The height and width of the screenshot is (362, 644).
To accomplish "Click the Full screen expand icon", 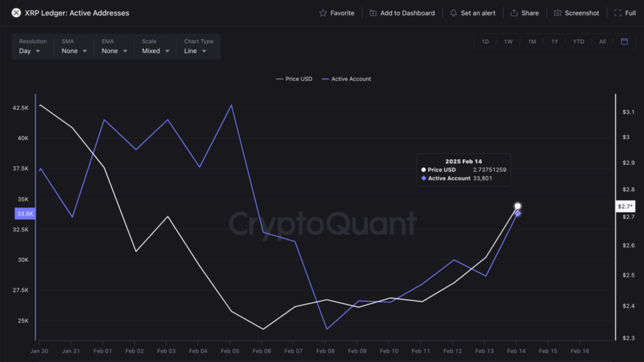I will coord(618,13).
